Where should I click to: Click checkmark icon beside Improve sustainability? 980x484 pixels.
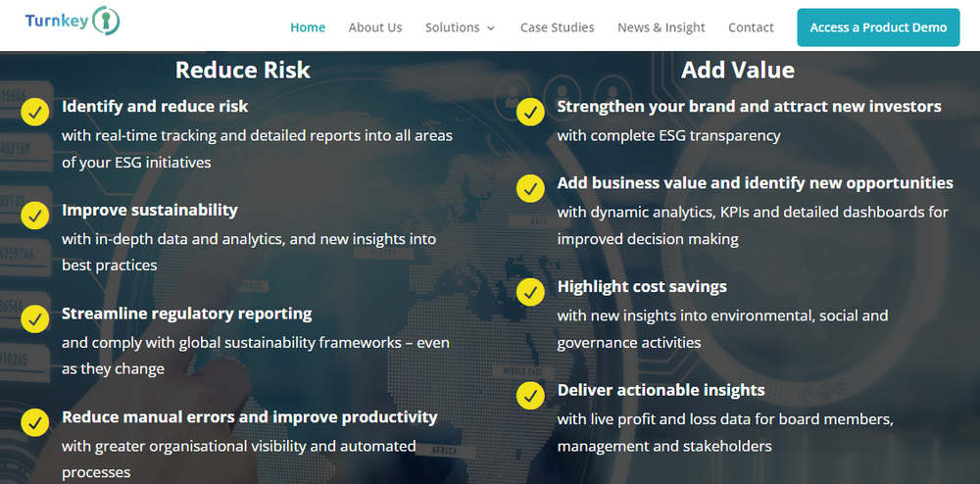[35, 216]
